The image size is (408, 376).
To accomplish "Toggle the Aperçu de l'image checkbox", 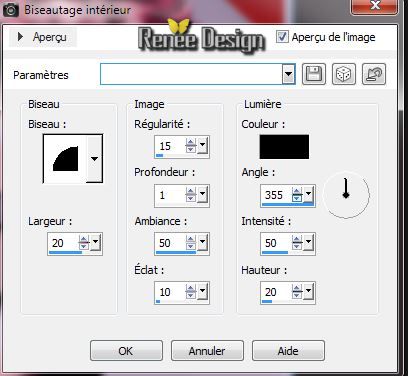I will point(282,37).
